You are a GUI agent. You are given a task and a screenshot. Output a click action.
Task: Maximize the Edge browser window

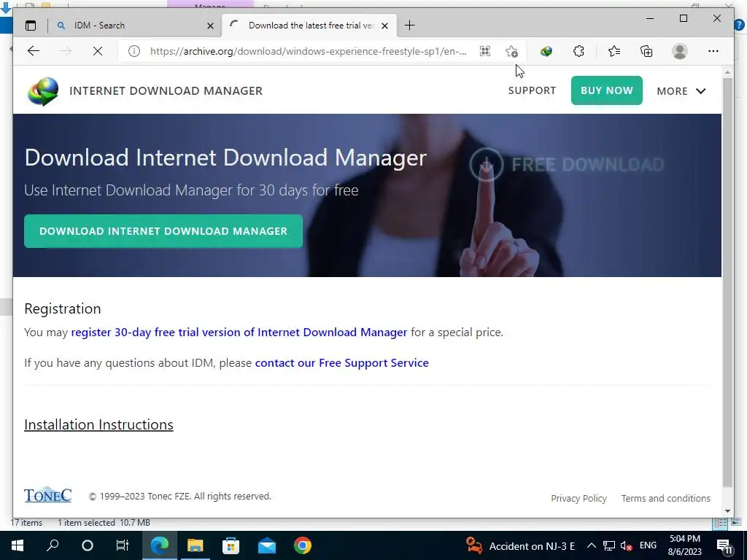coord(683,18)
